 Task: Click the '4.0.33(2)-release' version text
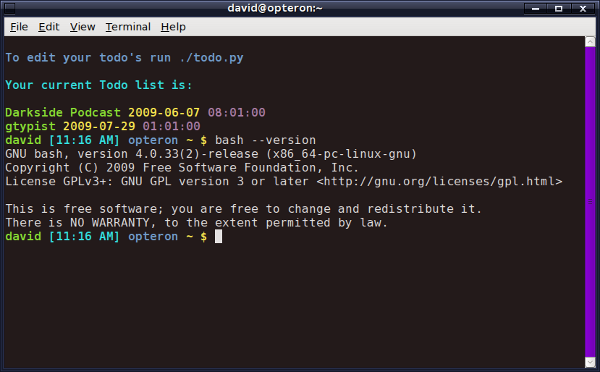pyautogui.click(x=197, y=154)
